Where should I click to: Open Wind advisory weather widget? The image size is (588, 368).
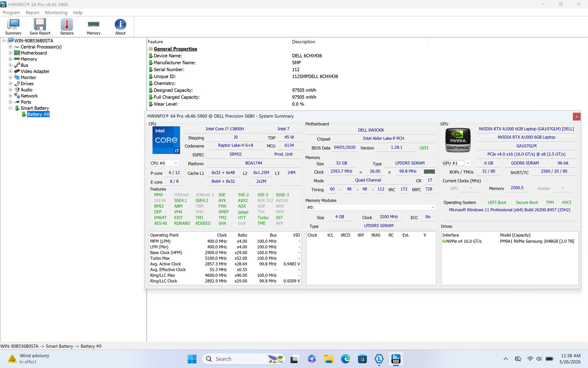(29, 359)
